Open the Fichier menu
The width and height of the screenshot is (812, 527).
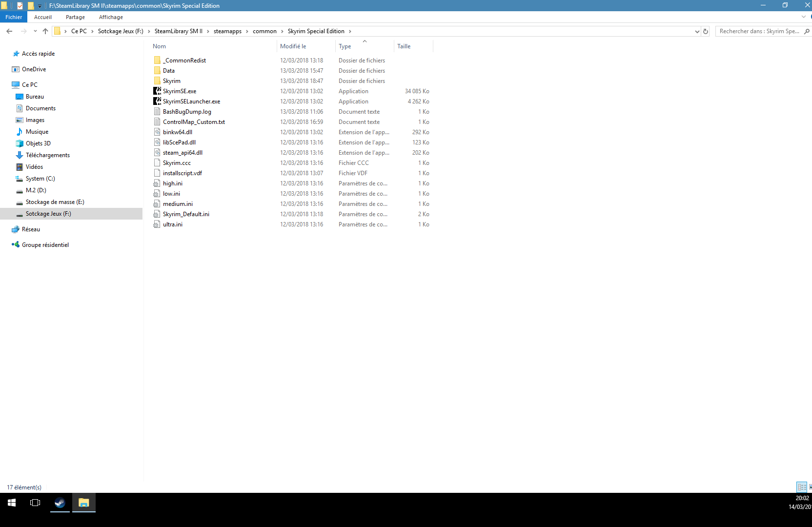pos(14,17)
